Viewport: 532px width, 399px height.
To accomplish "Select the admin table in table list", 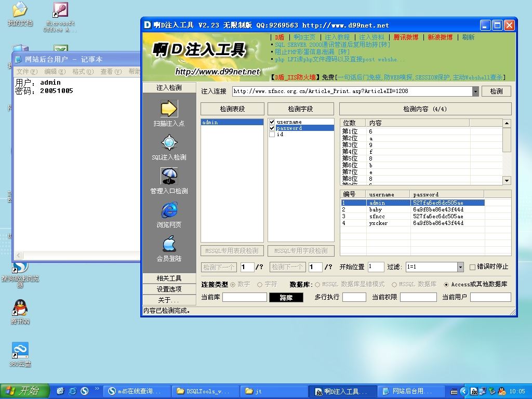I will [232, 122].
